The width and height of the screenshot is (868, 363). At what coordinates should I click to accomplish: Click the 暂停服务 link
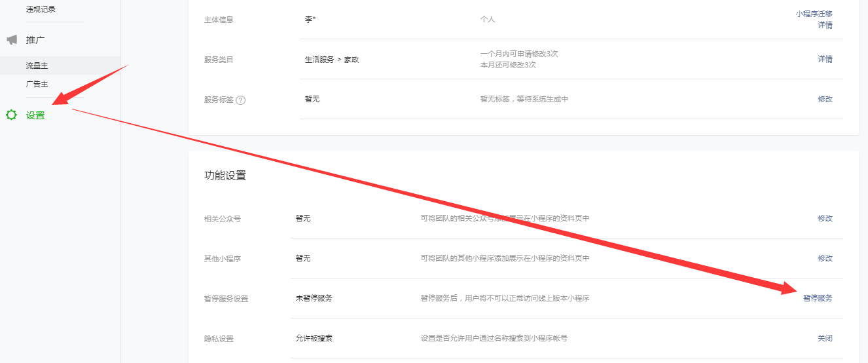point(818,298)
